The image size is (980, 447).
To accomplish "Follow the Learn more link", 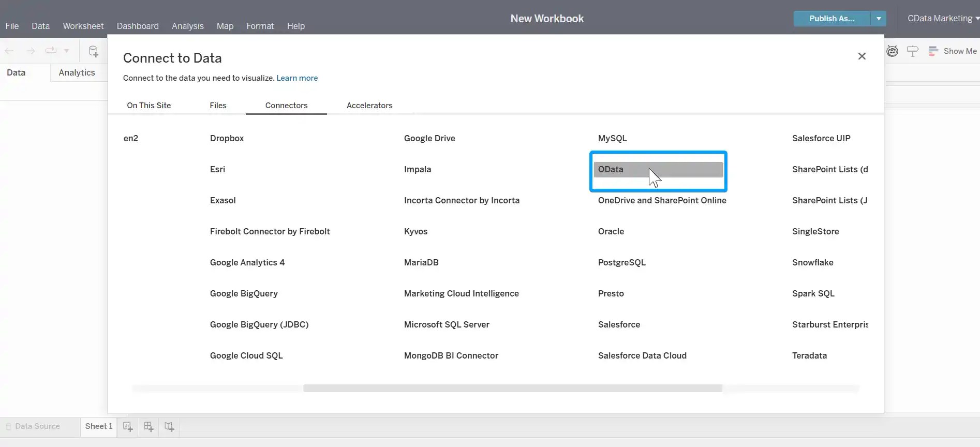I will click(x=297, y=78).
